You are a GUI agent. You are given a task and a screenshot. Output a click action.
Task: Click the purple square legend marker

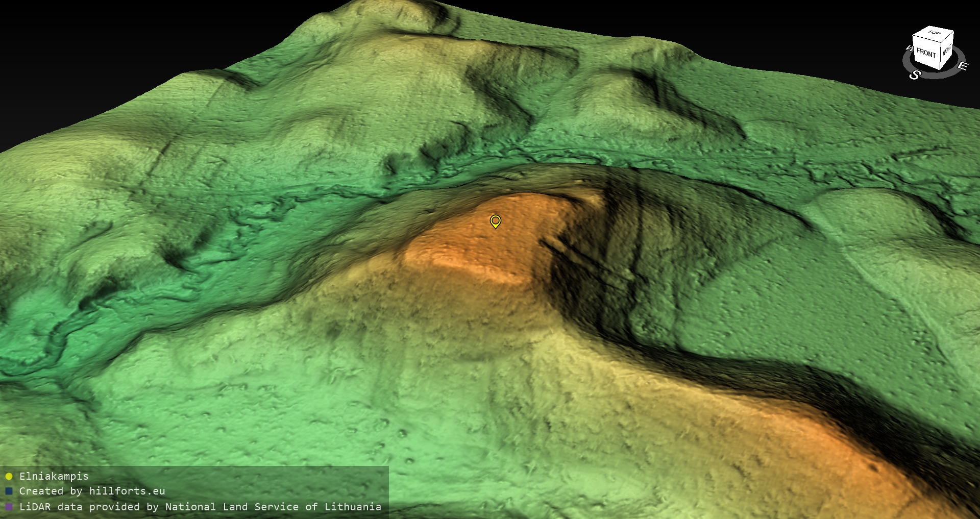click(x=9, y=507)
